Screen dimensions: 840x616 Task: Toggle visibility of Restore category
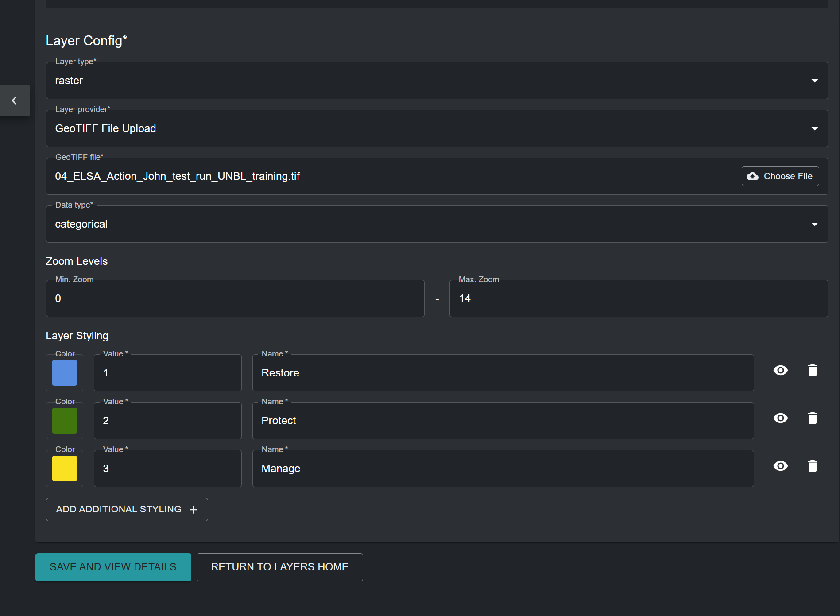(780, 370)
